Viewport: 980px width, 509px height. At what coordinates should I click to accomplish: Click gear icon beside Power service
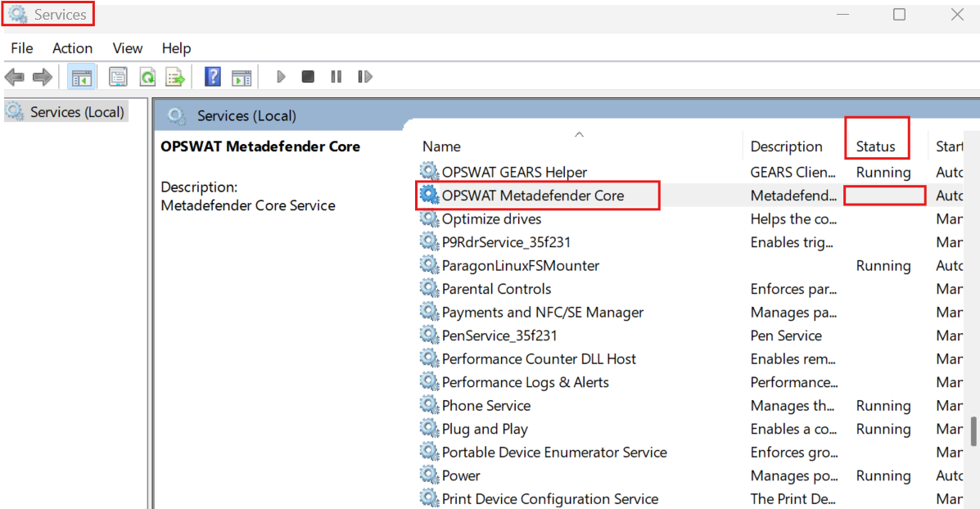pos(429,475)
